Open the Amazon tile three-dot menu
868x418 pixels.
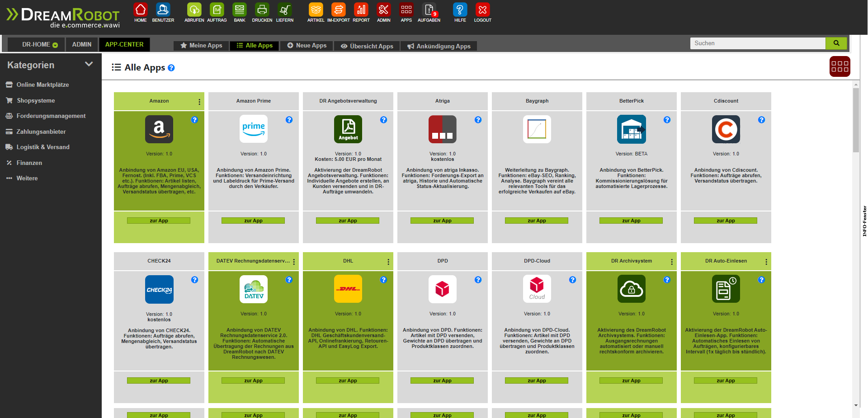(x=199, y=102)
